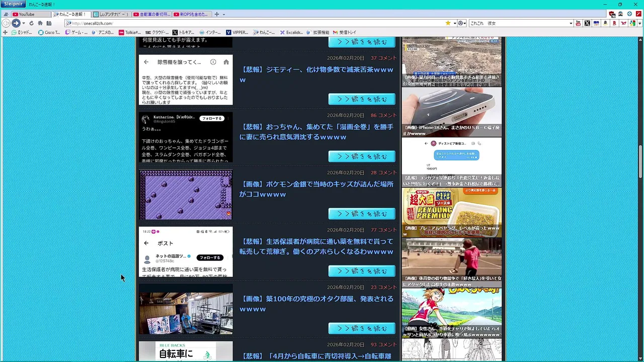Bookmark this page with the star icon
The height and width of the screenshot is (362, 644).
click(448, 23)
